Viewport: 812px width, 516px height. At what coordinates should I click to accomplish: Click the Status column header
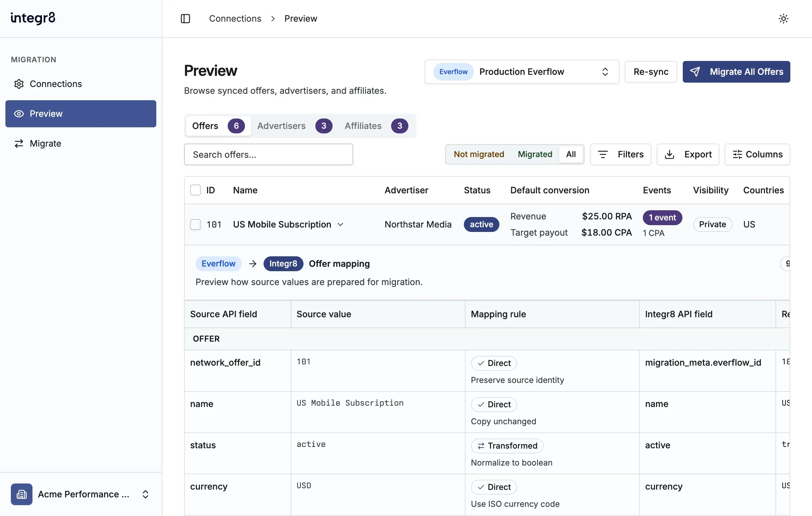coord(477,190)
